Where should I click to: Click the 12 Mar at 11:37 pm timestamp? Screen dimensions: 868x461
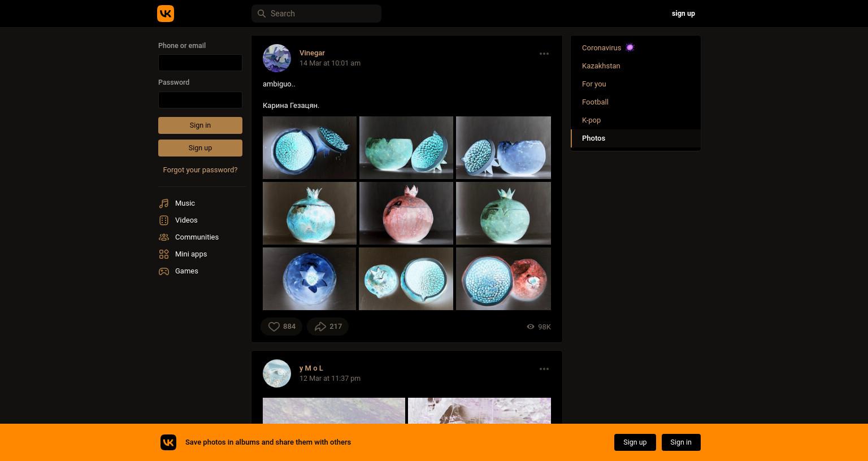(330, 379)
